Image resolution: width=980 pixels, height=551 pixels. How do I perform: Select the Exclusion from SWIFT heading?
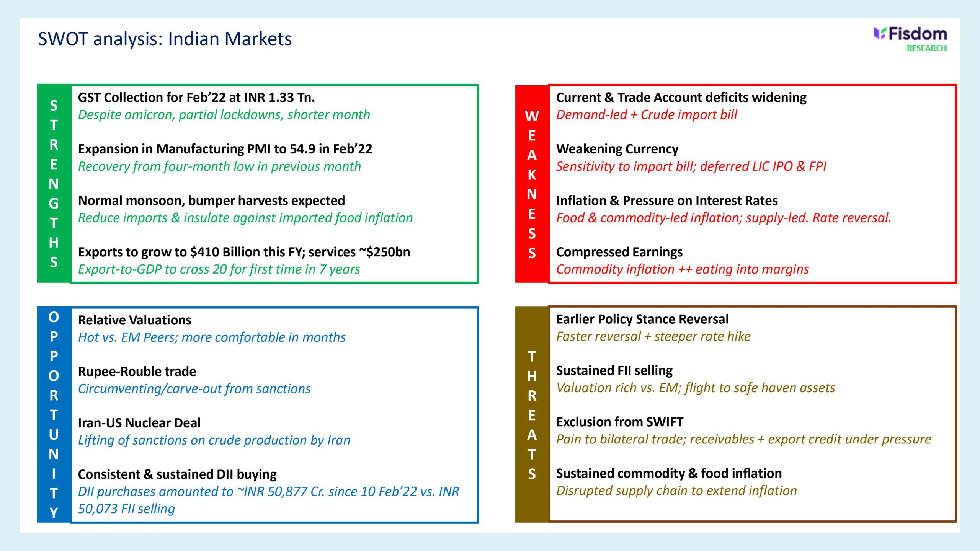click(619, 422)
